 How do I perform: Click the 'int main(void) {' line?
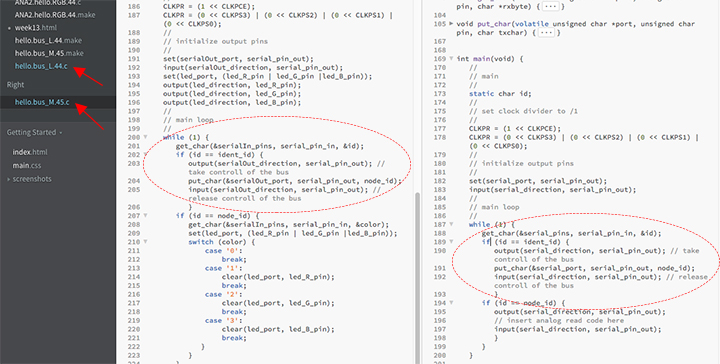(490, 59)
